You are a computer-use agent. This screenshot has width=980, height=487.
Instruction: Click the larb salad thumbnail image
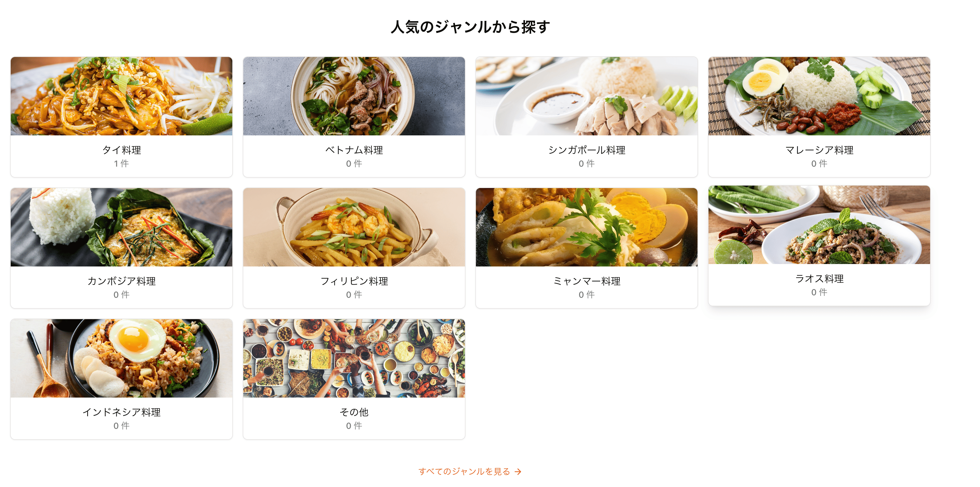coord(819,225)
